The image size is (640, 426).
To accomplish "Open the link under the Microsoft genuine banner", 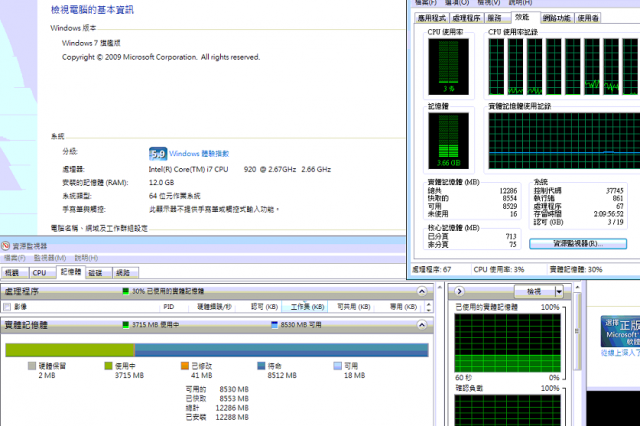I will 620,353.
